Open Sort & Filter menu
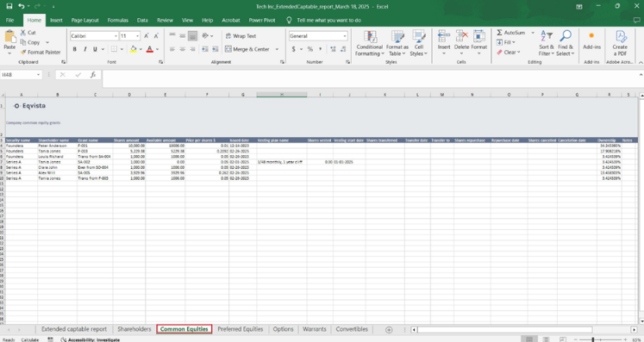644x342 pixels. coord(547,43)
